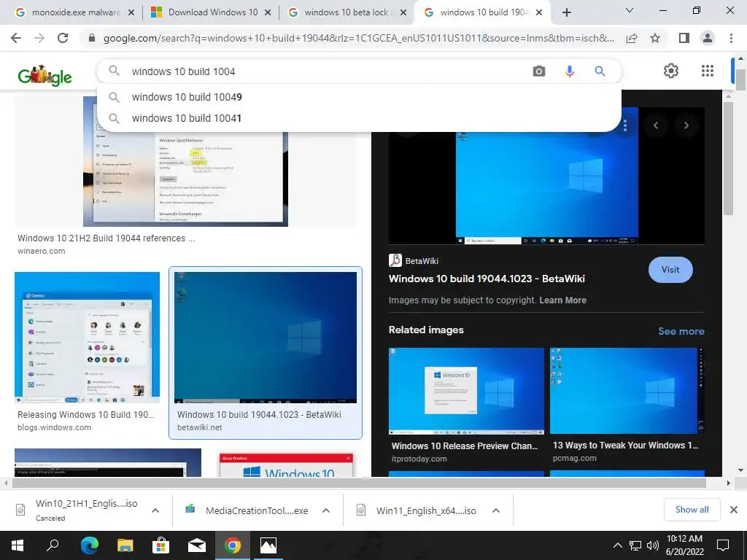Bookmark this page with the star icon
Image resolution: width=747 pixels, height=560 pixels.
[655, 38]
